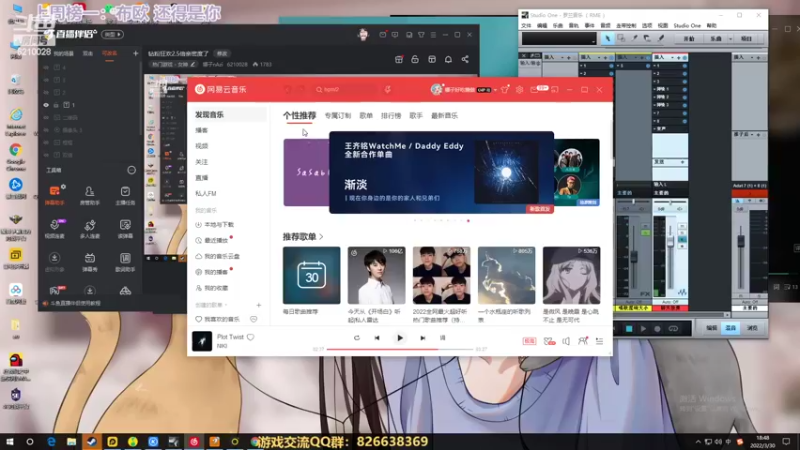
Task: Skip to the next track in NetEase
Action: point(422,338)
